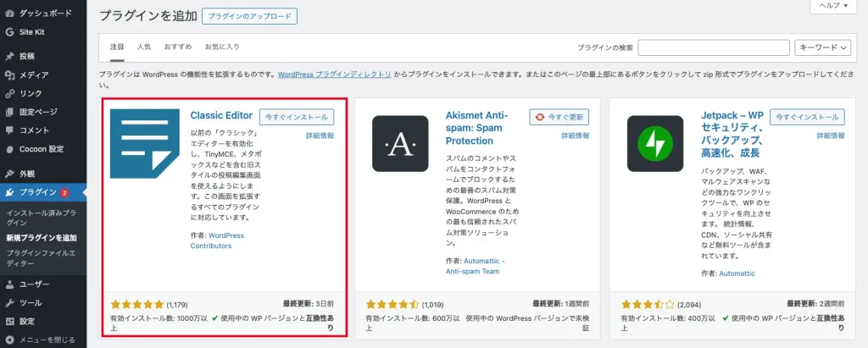The height and width of the screenshot is (348, 868).
Task: Click メニューを閉じる collapse menu text
Action: point(47,340)
